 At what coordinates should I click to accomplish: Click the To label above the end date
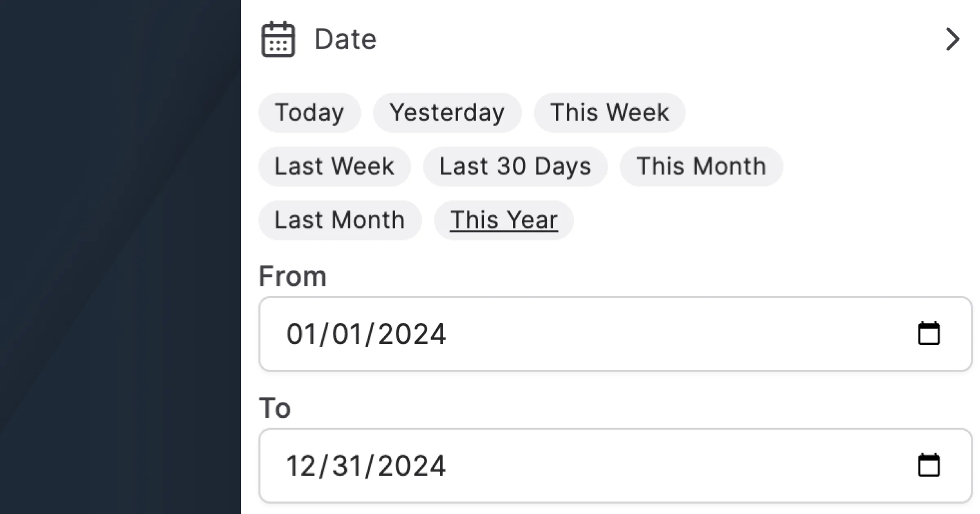[x=275, y=407]
